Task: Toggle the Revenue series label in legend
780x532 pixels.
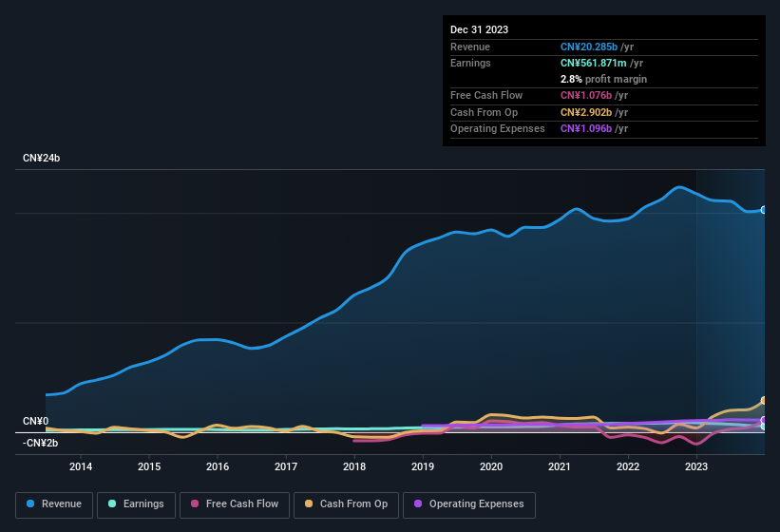Action: click(62, 503)
